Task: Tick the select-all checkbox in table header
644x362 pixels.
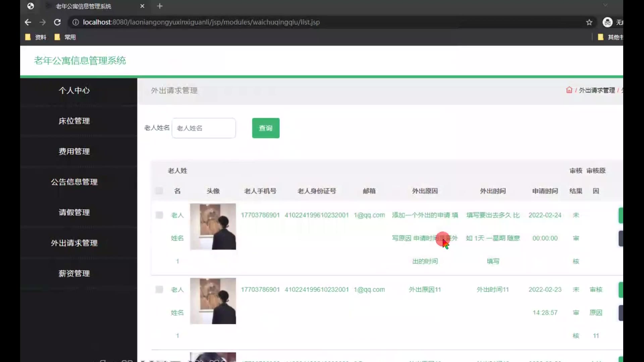Action: [x=159, y=191]
